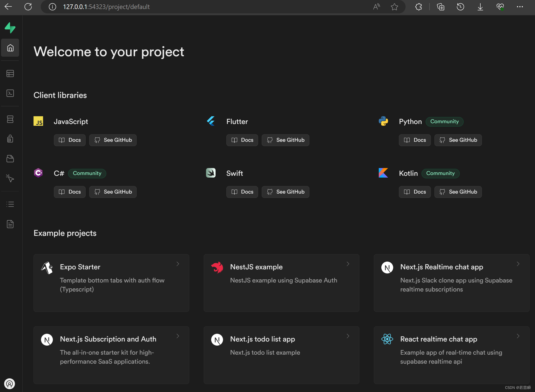Open the user account icon at bottom
The height and width of the screenshot is (392, 535).
point(10,384)
